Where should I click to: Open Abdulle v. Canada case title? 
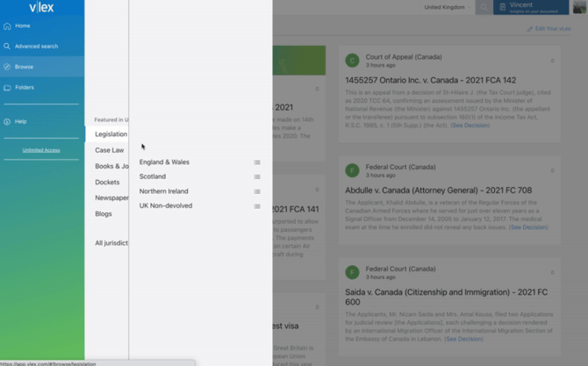pyautogui.click(x=439, y=190)
